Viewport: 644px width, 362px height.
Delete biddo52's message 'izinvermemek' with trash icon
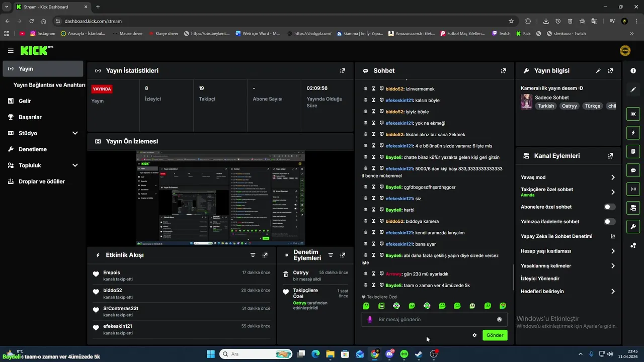[x=366, y=88]
